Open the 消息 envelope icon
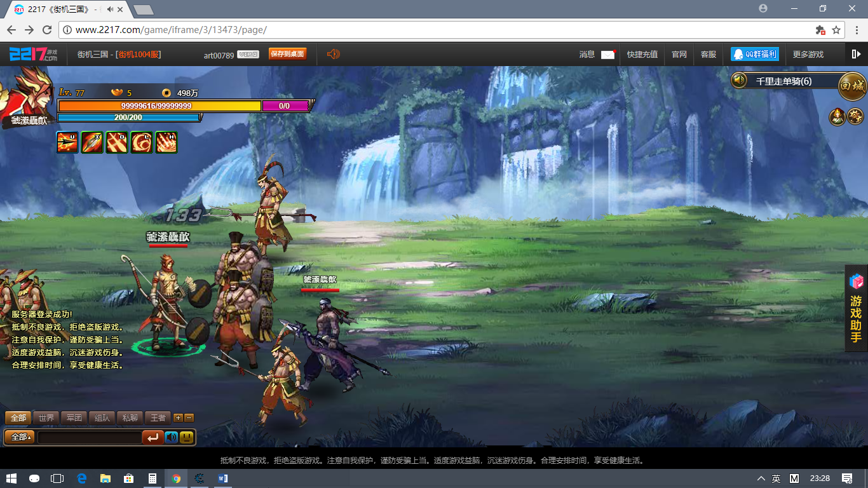The height and width of the screenshot is (488, 868). click(608, 55)
